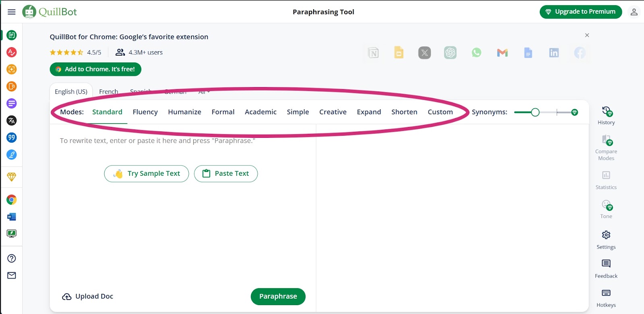Viewport: 644px width, 314px height.
Task: Open the History panel
Action: click(x=606, y=116)
